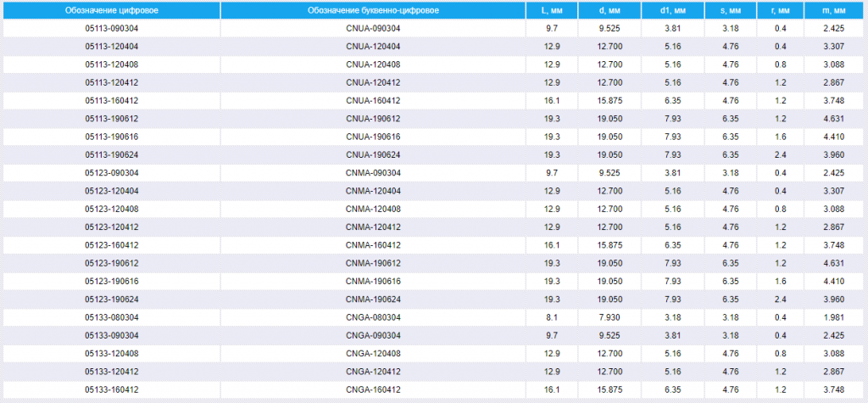Select cell CNGA-160412

[373, 389]
